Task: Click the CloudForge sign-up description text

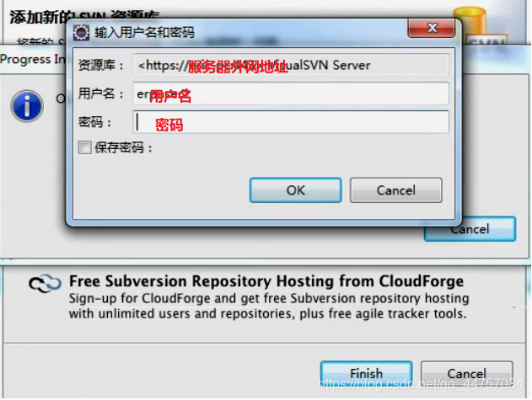Action: [269, 306]
